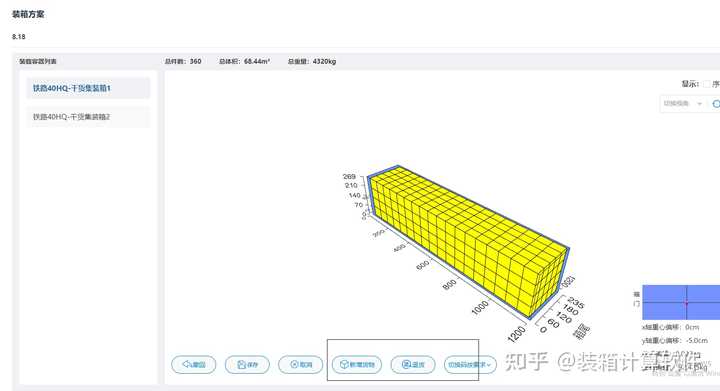Click the 210 height axis label
720x391 pixels.
point(351,185)
